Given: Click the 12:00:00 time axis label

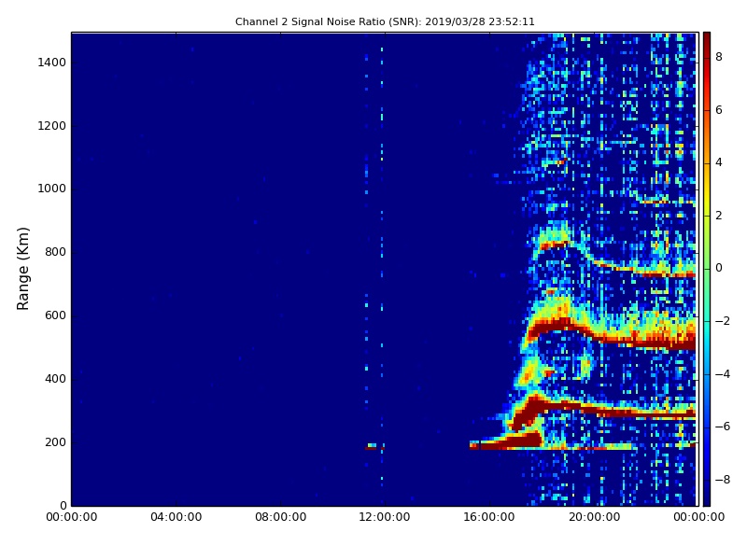Looking at the screenshot, I should 385,517.
